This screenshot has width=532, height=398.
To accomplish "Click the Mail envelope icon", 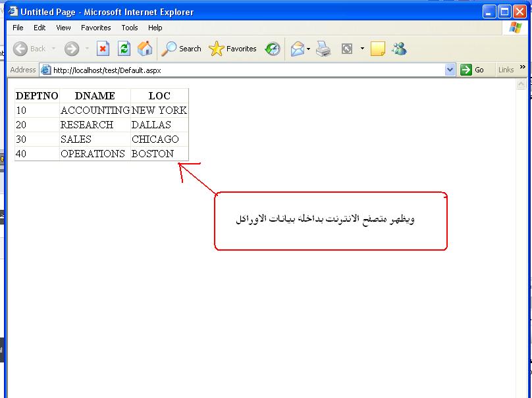I will (x=298, y=49).
